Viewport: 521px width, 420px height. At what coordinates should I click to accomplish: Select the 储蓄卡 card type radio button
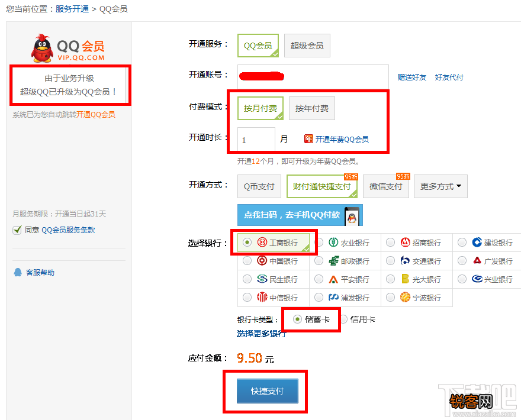click(297, 319)
